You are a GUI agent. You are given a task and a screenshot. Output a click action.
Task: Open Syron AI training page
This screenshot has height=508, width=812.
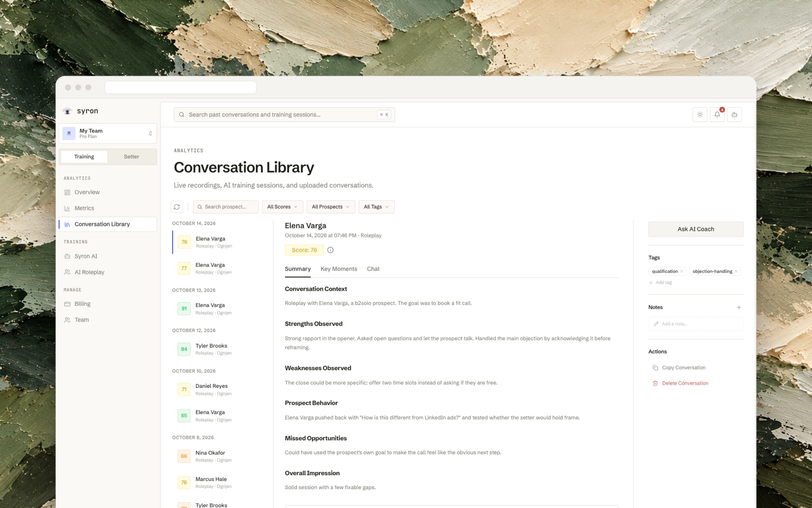[108, 256]
